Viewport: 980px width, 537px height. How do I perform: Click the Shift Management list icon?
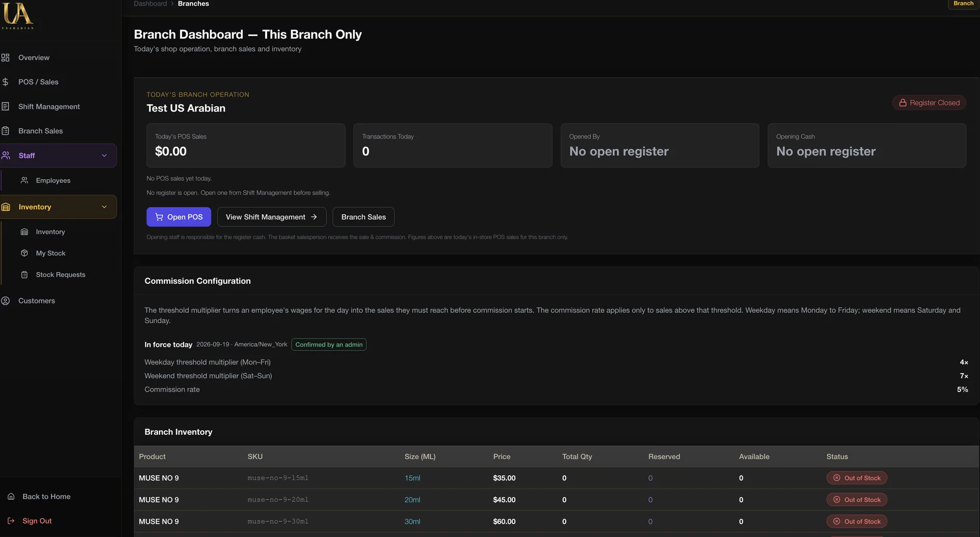6,107
